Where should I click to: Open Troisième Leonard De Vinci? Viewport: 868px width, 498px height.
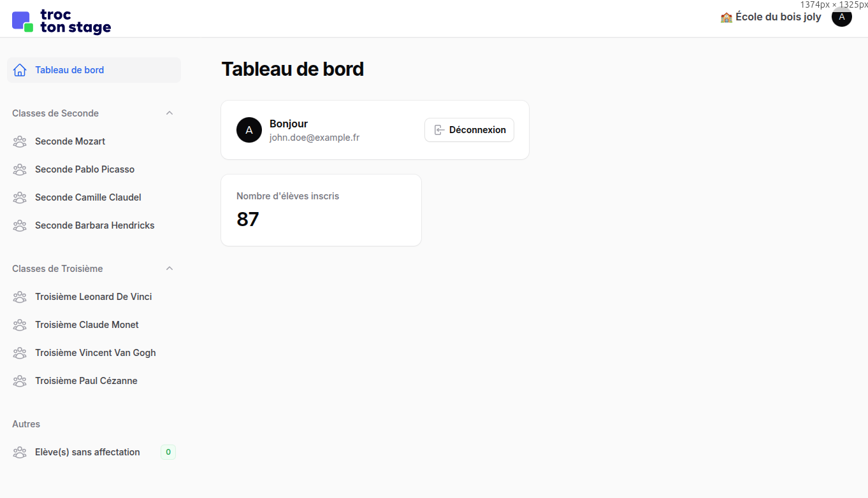pyautogui.click(x=94, y=297)
